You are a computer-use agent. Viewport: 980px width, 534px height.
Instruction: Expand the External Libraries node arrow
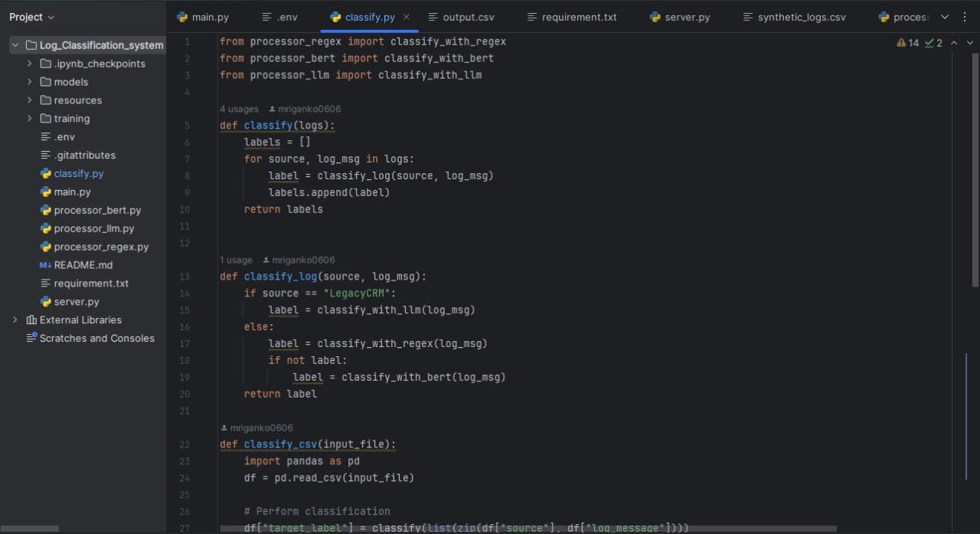pyautogui.click(x=15, y=320)
